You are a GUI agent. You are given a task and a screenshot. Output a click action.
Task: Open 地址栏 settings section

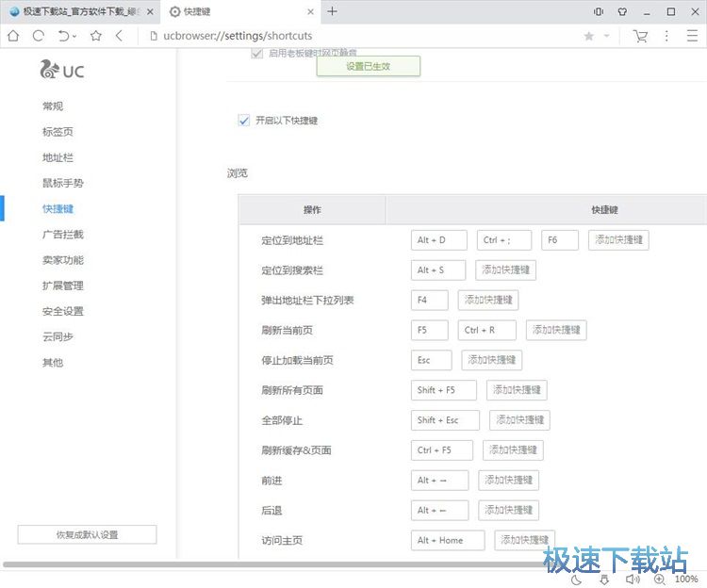[58, 157]
